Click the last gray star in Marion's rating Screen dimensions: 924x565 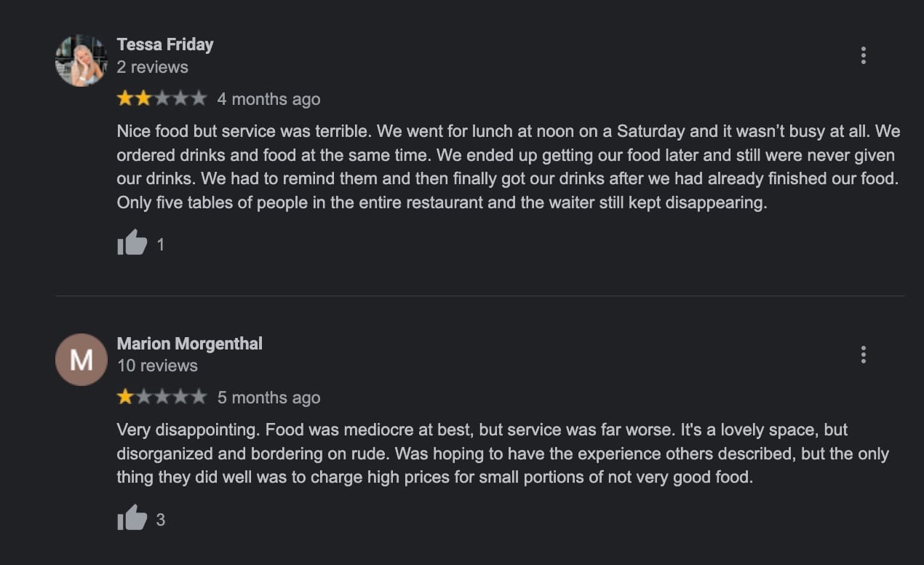199,397
